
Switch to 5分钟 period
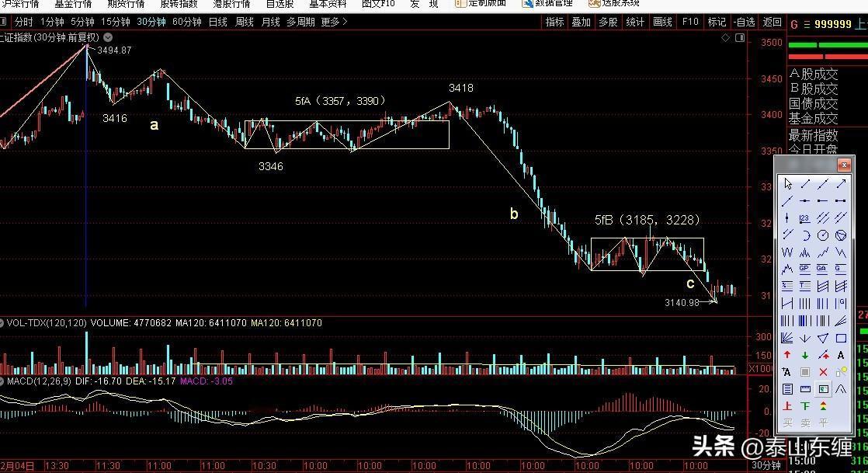tap(82, 22)
